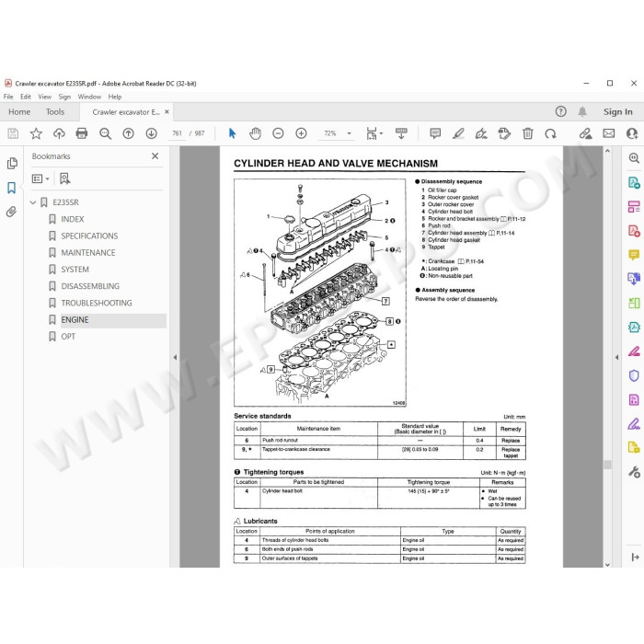644x644 pixels.
Task: Switch to the Home tab
Action: pyautogui.click(x=19, y=111)
